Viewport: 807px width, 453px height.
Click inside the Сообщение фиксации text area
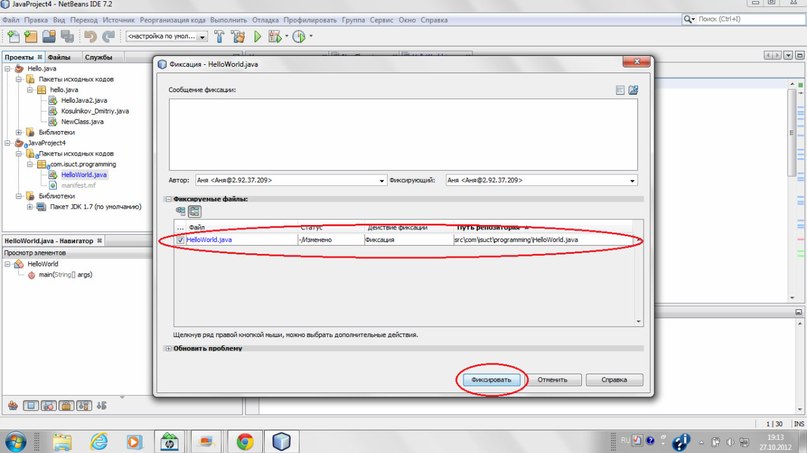point(403,134)
